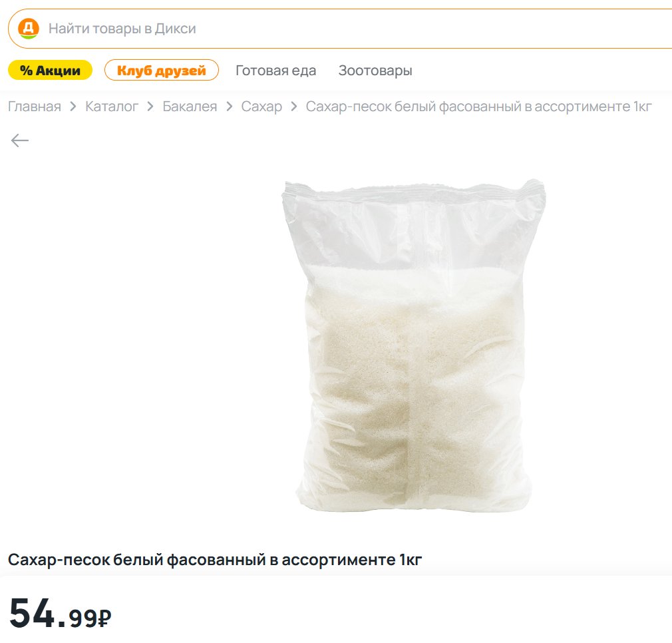Open the Клуб друзей section

(x=162, y=70)
